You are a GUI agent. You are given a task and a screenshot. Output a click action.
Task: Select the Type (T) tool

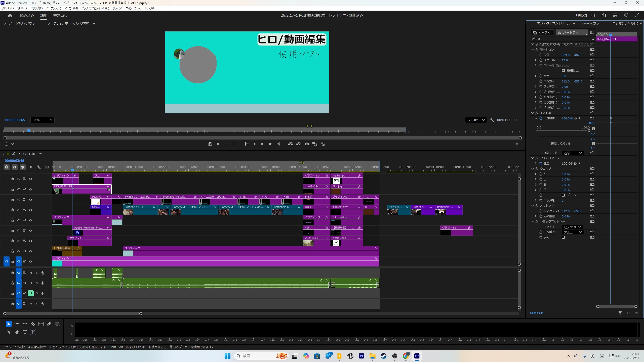tap(25, 332)
